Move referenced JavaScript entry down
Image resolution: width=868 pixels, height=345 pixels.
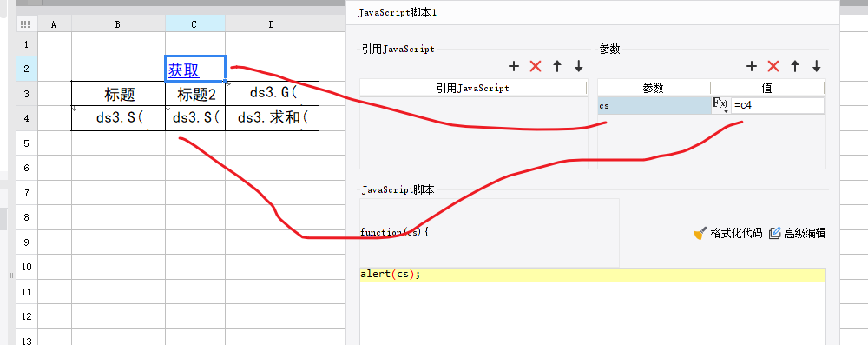tap(578, 67)
